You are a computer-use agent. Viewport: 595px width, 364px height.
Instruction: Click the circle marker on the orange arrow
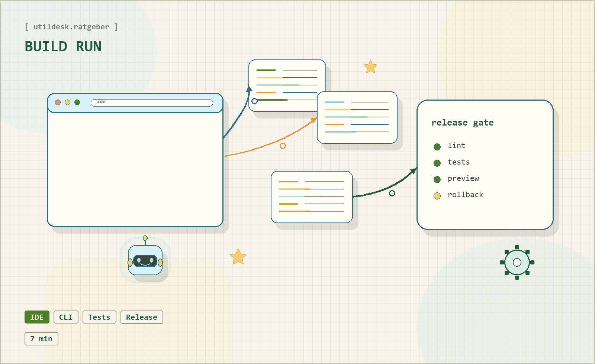tap(283, 146)
